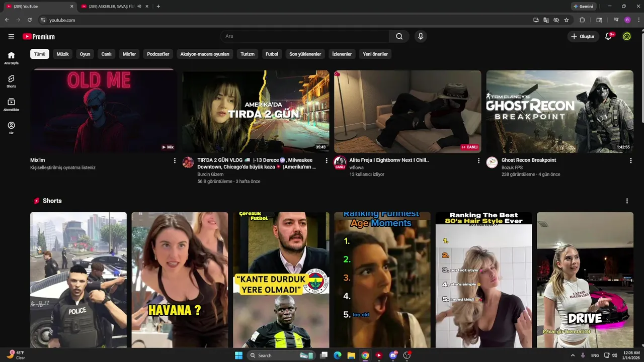The width and height of the screenshot is (644, 362).
Task: Open the DRIVE short
Action: point(585,280)
